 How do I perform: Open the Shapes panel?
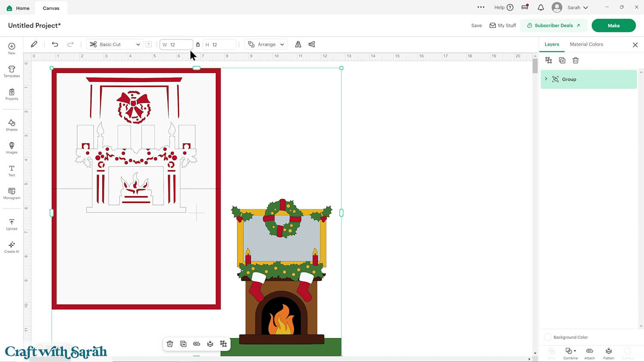(x=11, y=124)
